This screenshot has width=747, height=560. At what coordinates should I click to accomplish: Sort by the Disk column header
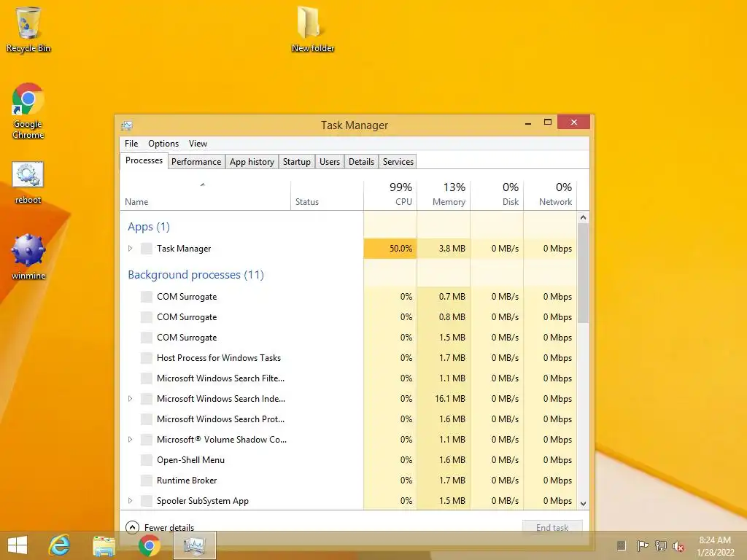[x=497, y=195]
